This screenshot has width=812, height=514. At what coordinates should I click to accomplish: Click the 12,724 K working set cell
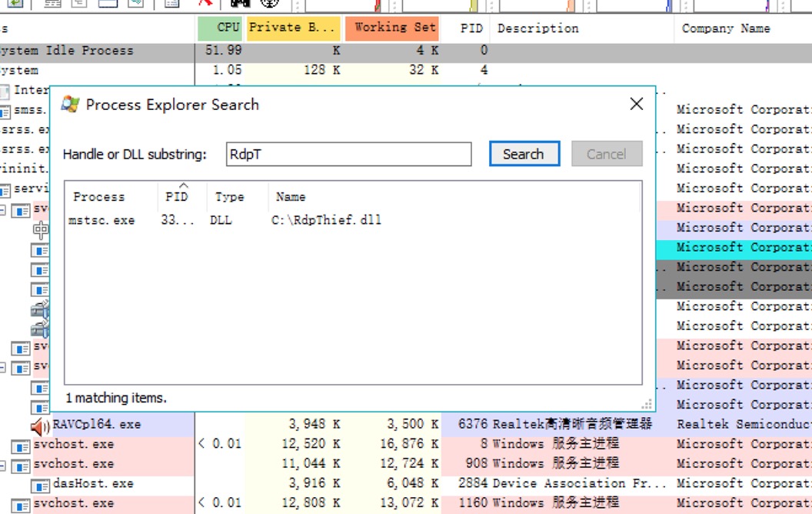[x=409, y=464]
